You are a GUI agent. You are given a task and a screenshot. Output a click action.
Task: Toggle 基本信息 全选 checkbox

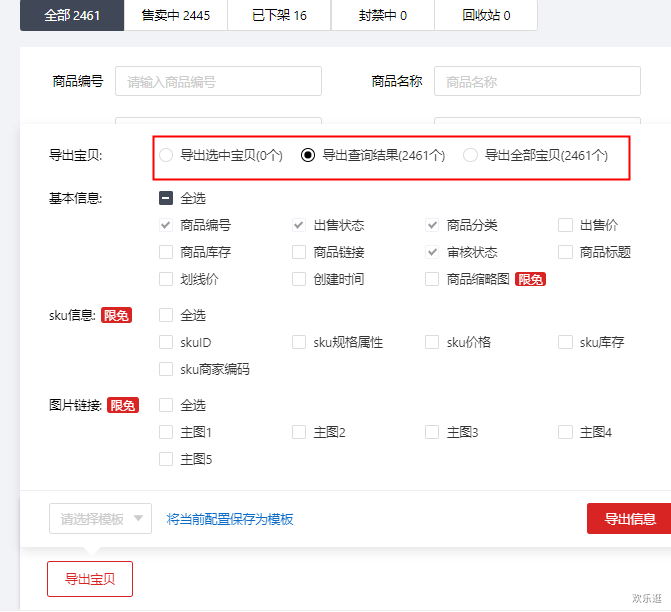coord(166,198)
